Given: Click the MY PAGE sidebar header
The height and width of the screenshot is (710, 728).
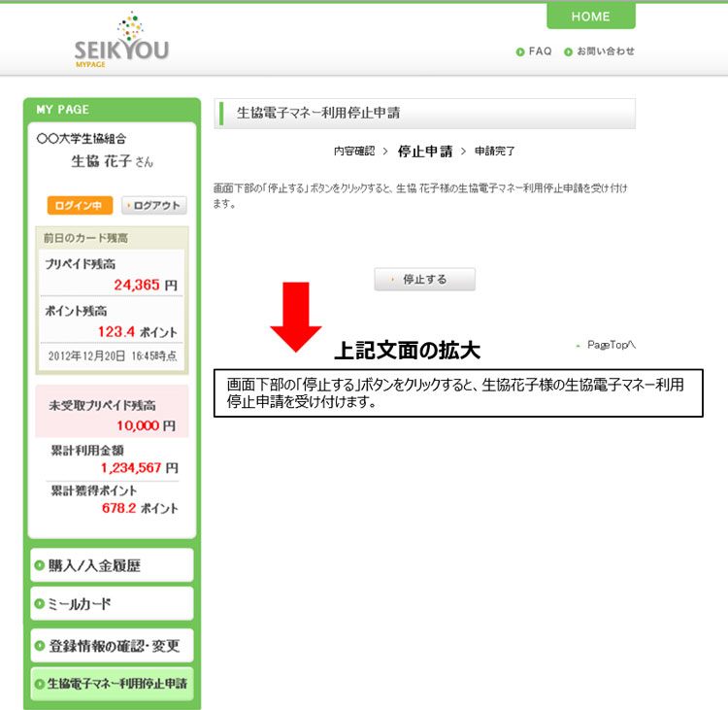Looking at the screenshot, I should pyautogui.click(x=63, y=109).
